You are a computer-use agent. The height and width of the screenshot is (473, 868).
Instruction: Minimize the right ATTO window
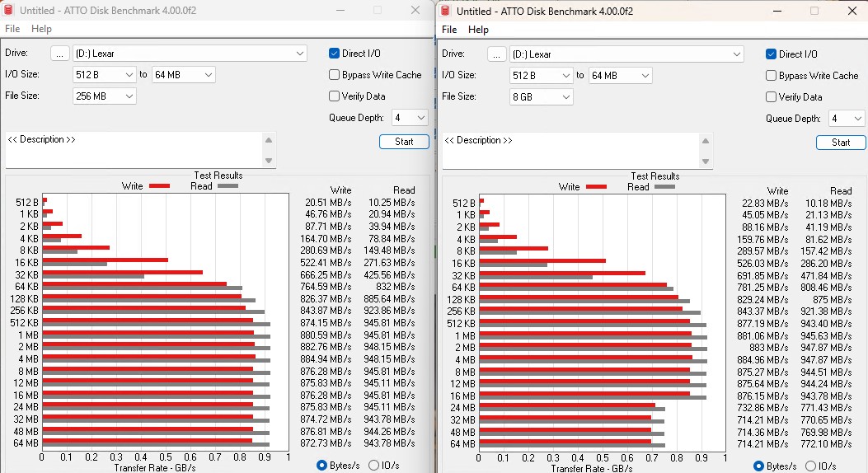[x=777, y=11]
